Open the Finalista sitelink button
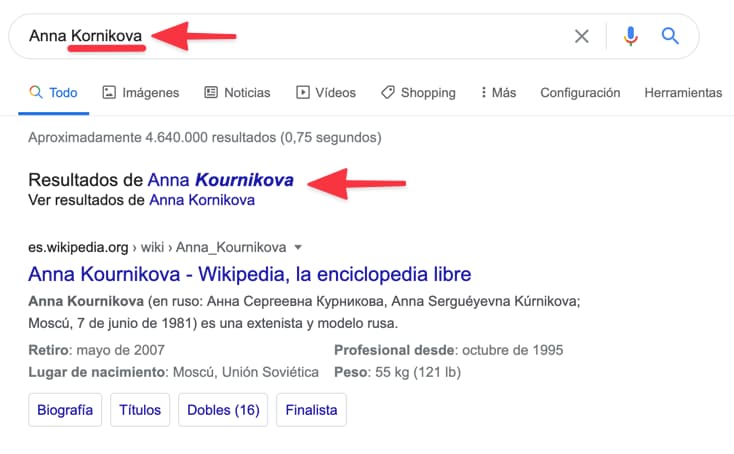 (311, 410)
